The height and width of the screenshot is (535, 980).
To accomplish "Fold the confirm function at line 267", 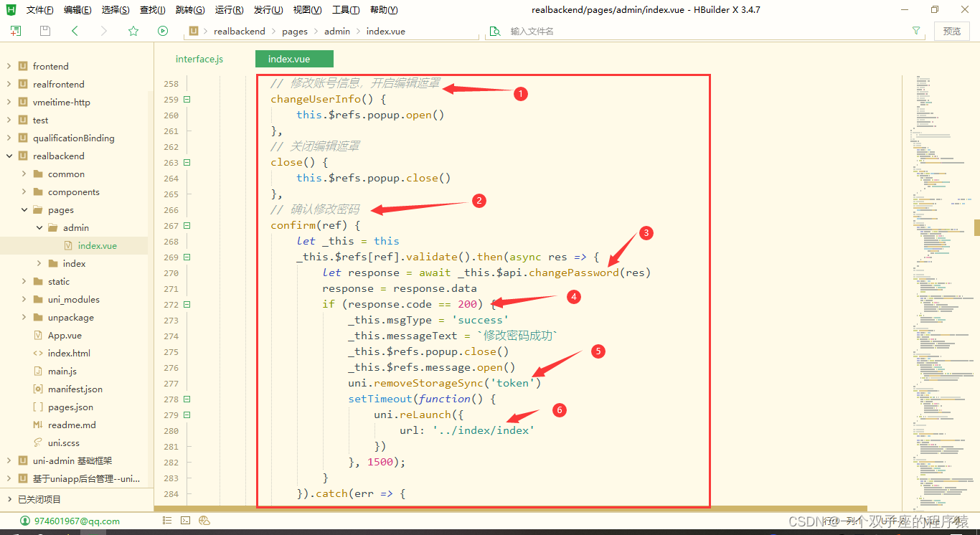I will 187,225.
